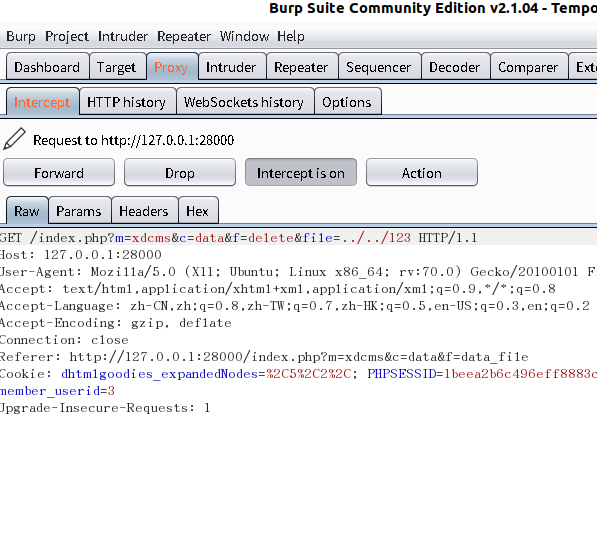
Task: Open the Comparer tab
Action: point(528,67)
